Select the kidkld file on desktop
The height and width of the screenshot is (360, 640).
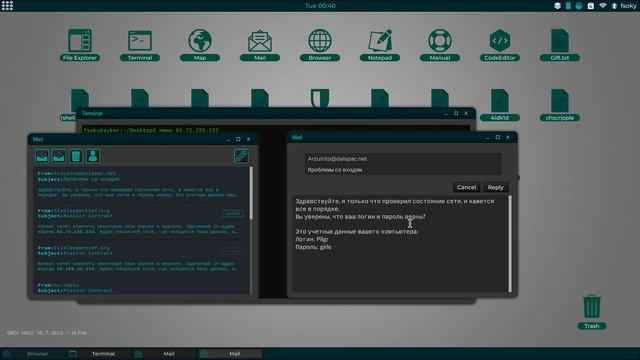point(500,105)
